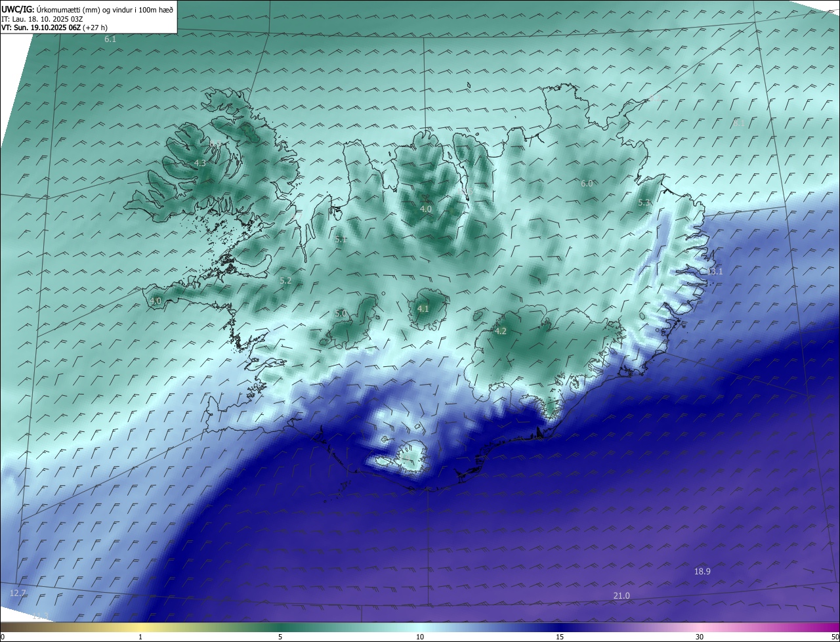This screenshot has height=642, width=840.
Task: Click the 4.2 value on Vatnajökull glacier
Action: coord(501,332)
